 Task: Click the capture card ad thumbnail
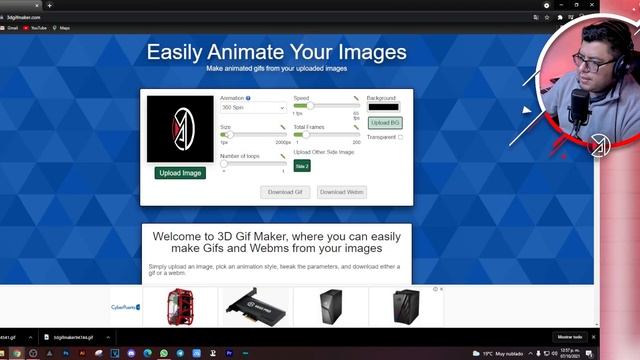pos(256,307)
